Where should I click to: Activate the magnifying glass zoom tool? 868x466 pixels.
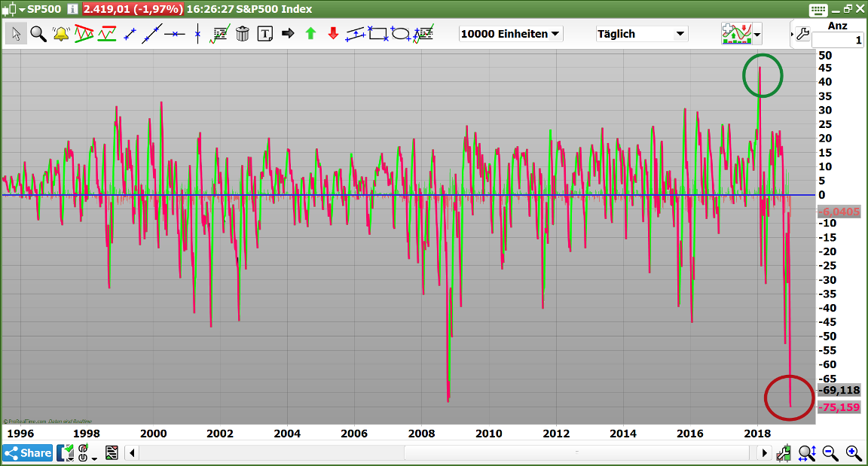38,34
